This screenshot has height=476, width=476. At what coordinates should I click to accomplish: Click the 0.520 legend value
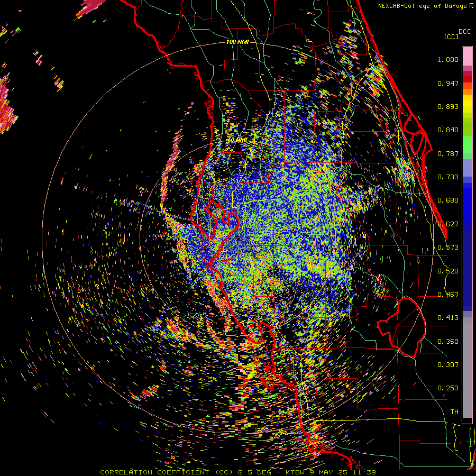448,271
